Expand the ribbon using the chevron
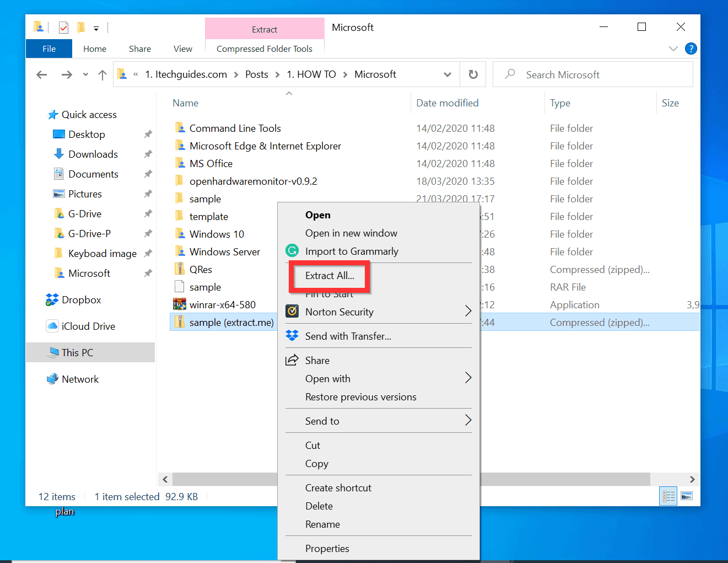This screenshot has width=728, height=563. pos(673,49)
